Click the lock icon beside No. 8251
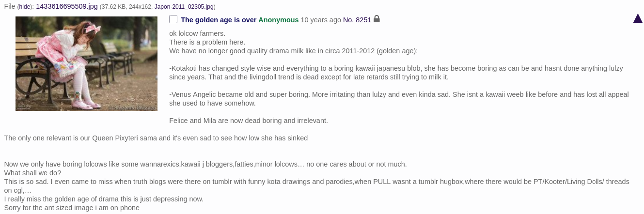644x214 pixels. 377,19
